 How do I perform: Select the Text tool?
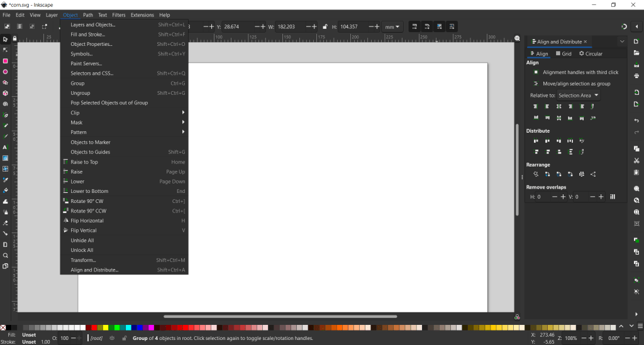[x=5, y=147]
